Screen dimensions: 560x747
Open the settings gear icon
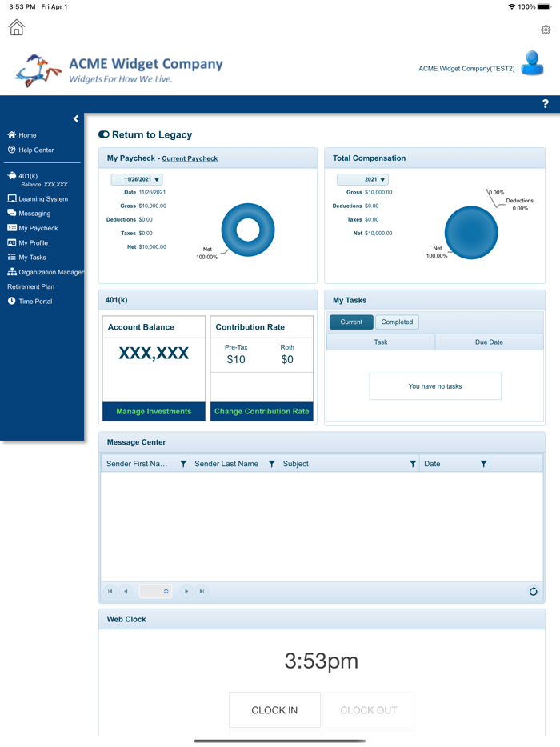[x=546, y=30]
